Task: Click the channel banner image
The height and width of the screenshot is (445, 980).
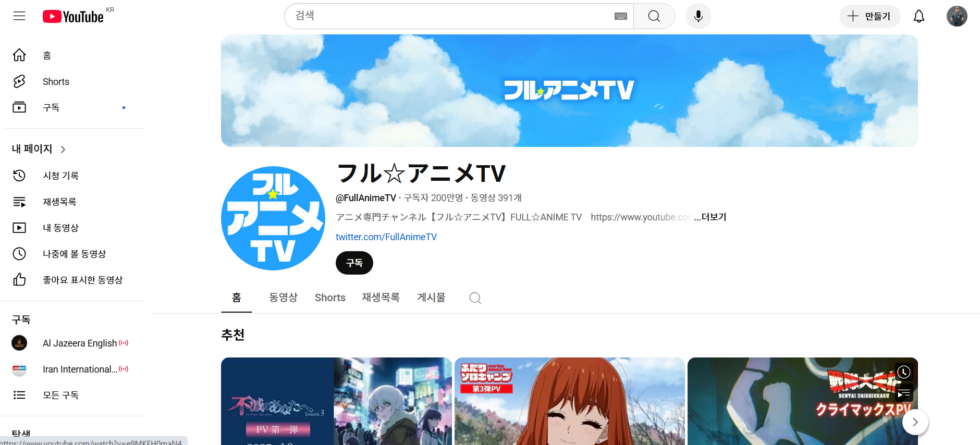Action: coord(569,91)
